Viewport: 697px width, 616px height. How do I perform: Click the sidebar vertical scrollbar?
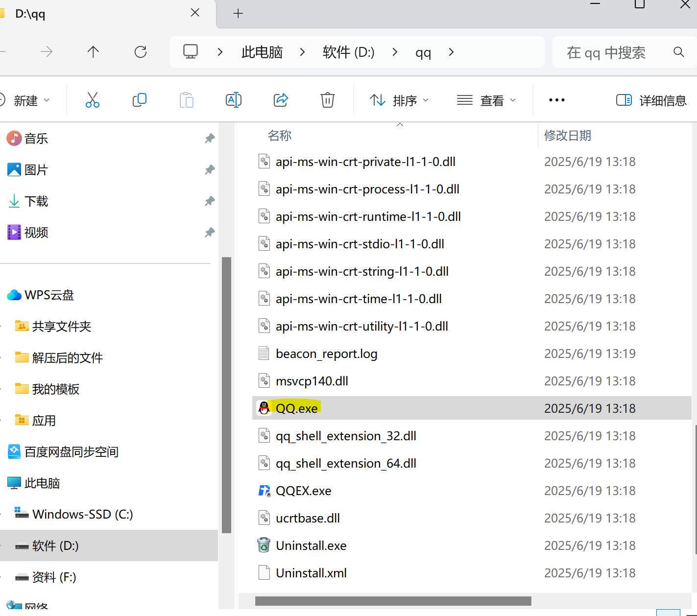click(226, 395)
